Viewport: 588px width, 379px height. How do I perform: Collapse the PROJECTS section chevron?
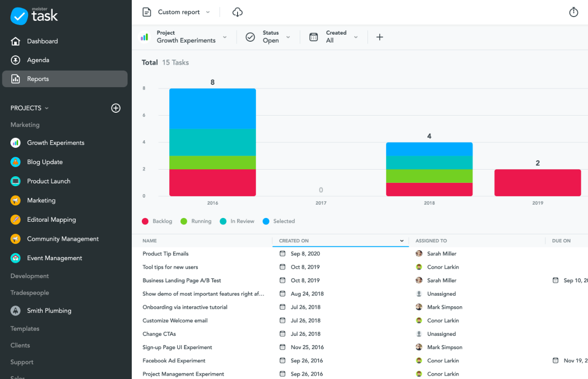coord(46,108)
